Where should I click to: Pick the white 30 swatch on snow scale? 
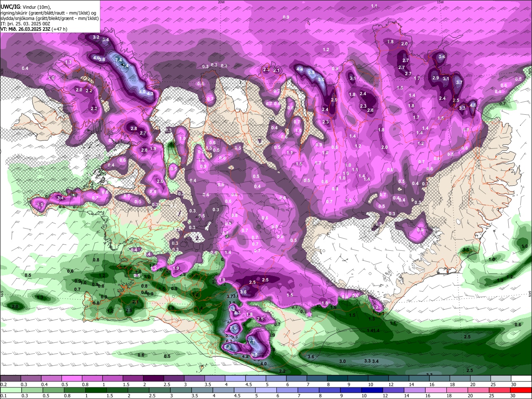pyautogui.click(x=522, y=379)
